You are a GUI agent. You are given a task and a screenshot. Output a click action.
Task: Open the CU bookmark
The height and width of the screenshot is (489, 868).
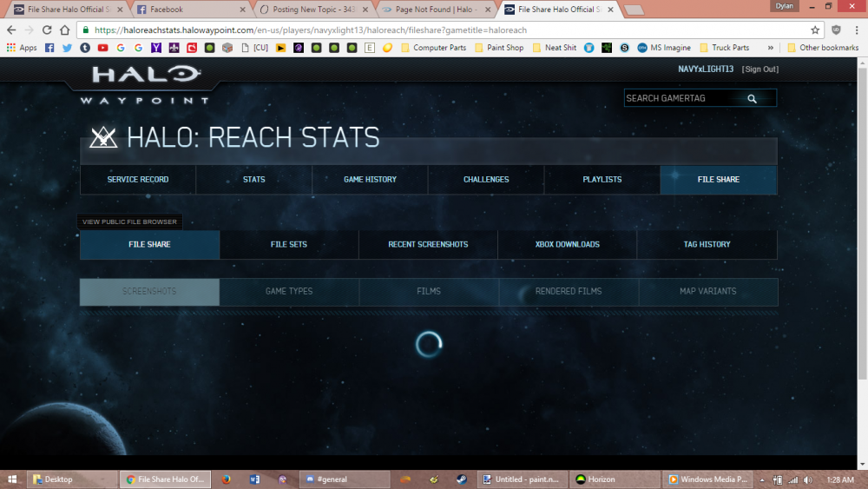pyautogui.click(x=254, y=48)
